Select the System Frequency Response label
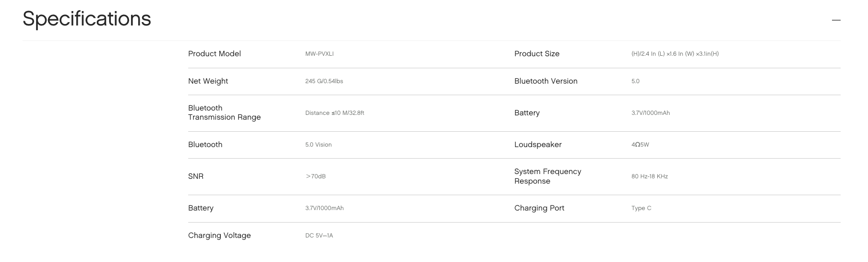The image size is (868, 262). click(548, 176)
